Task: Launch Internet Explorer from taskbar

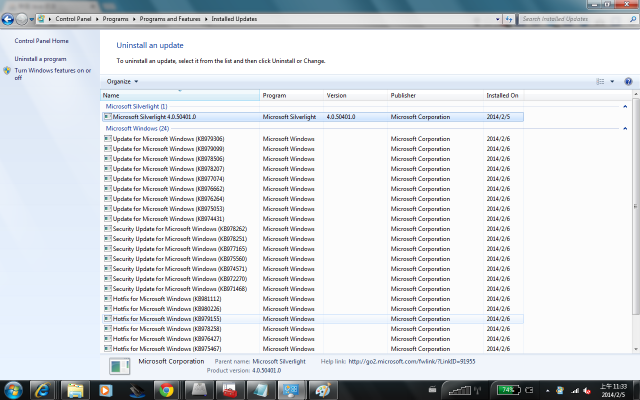Action: point(42,390)
